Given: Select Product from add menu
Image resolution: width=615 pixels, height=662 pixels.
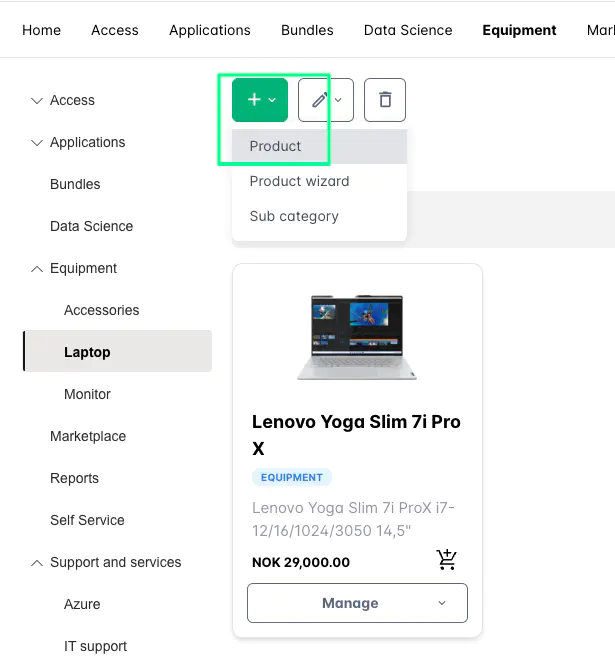Looking at the screenshot, I should click(319, 146).
